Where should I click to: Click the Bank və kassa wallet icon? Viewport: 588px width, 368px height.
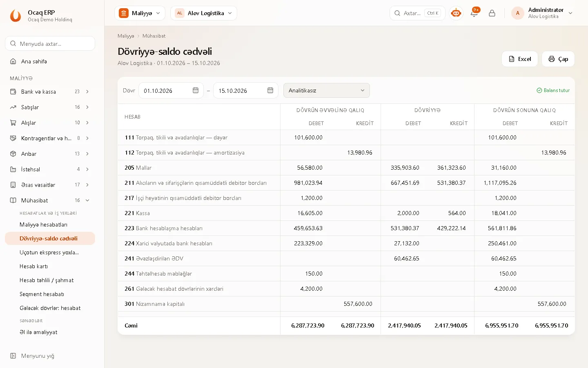click(13, 92)
